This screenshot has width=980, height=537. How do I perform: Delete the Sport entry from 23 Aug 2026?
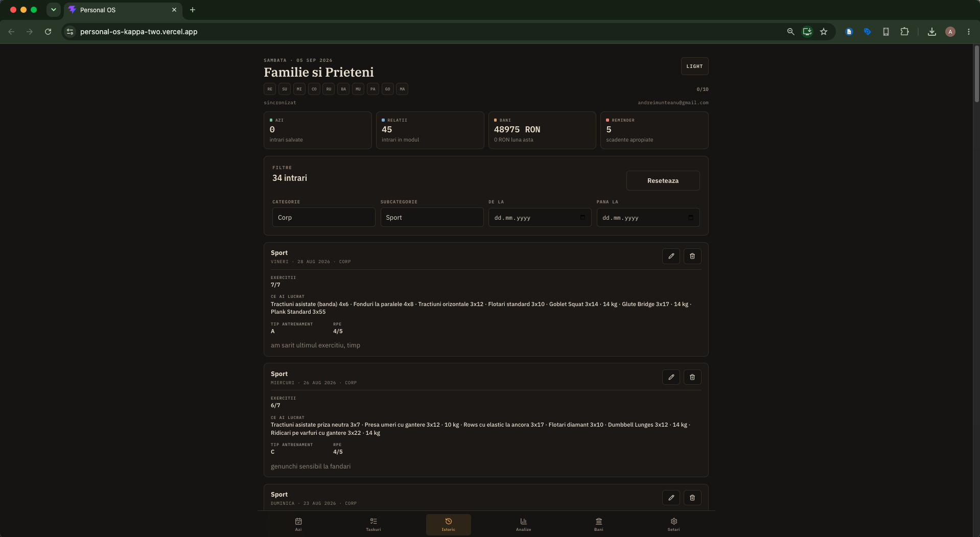692,498
